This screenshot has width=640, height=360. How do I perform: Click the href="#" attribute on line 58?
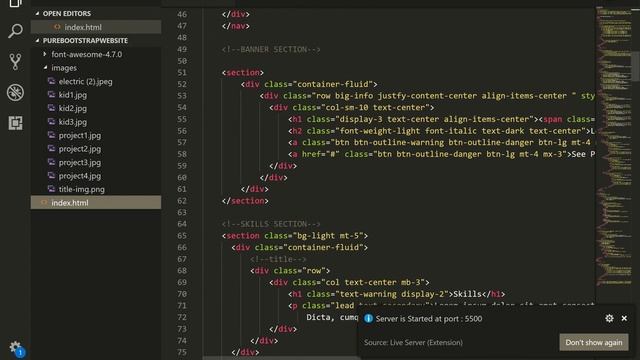[321, 154]
